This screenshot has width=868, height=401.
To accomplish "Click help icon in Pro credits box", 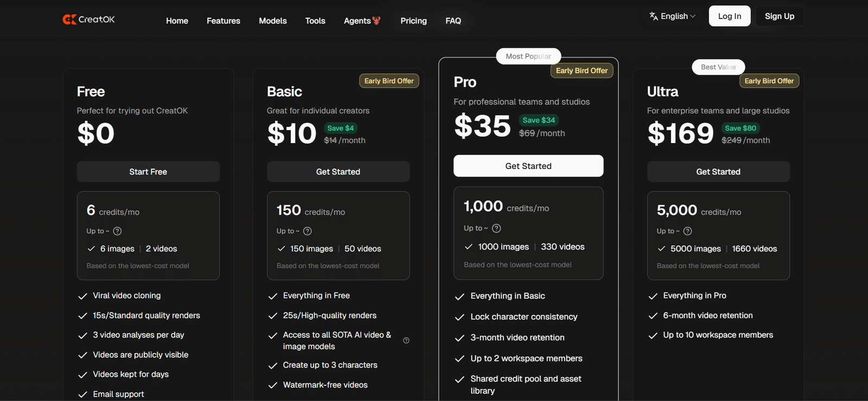I will point(496,228).
